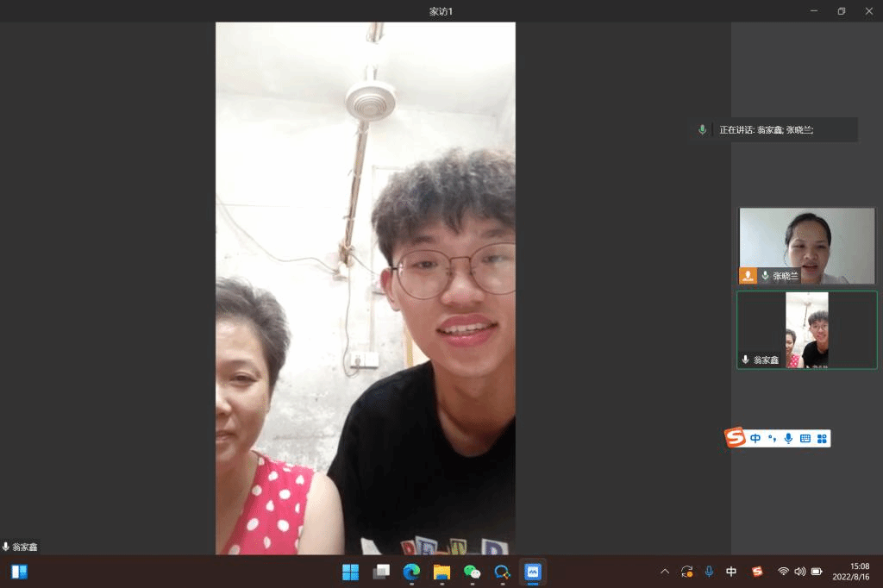Open the clock and date flyout
Screen dimensions: 883x588
click(850, 572)
